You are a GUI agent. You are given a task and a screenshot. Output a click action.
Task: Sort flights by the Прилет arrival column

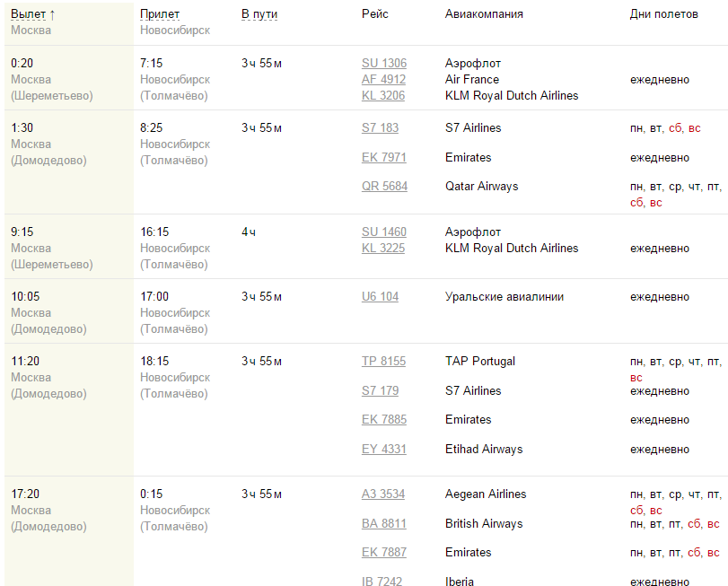[160, 14]
